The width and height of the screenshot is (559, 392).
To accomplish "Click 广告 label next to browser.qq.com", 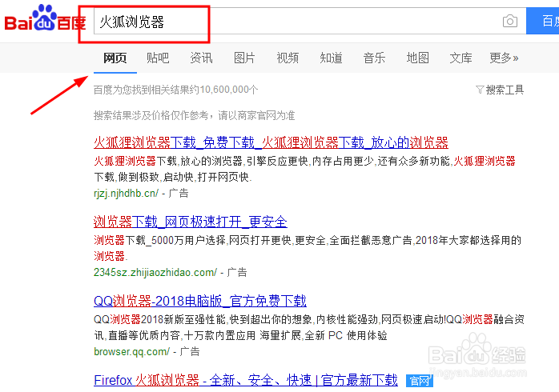I will pos(190,352).
